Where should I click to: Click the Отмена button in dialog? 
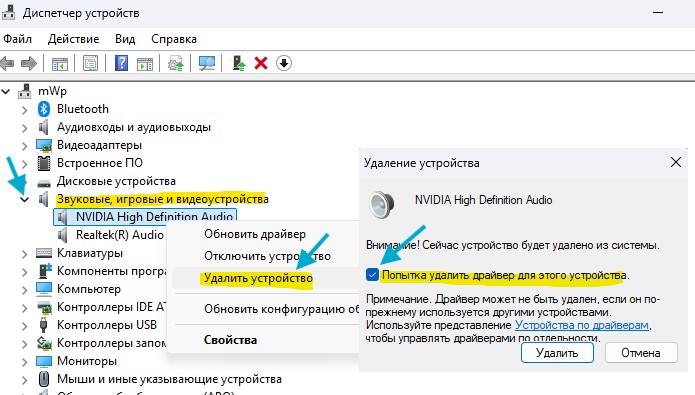click(x=641, y=353)
